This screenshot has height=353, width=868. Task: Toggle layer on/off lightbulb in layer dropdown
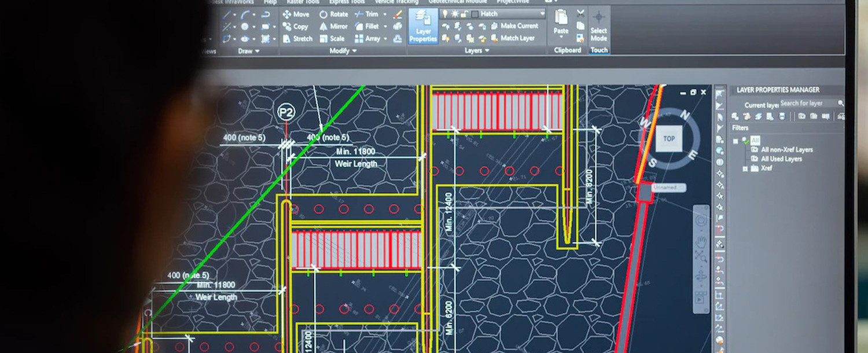[445, 14]
